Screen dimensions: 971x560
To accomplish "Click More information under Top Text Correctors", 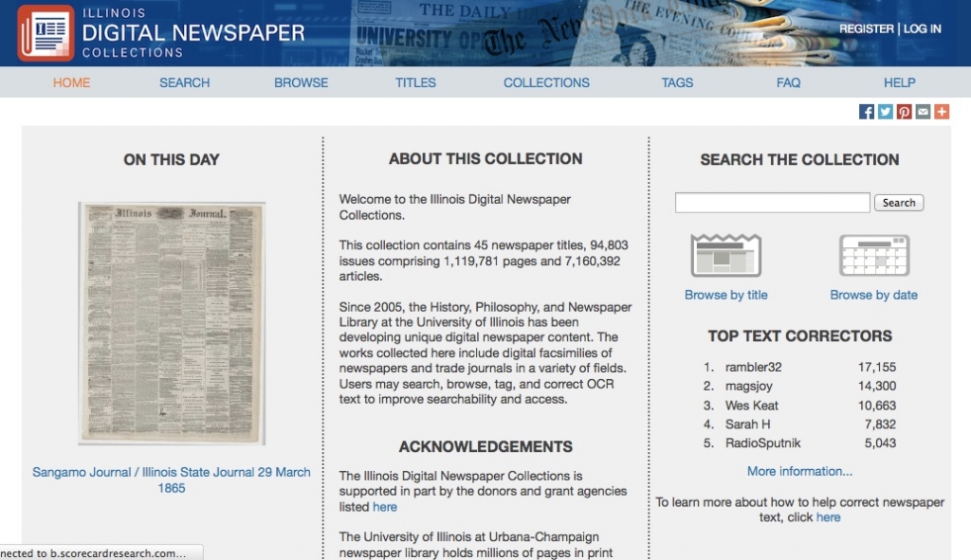I will pyautogui.click(x=799, y=471).
